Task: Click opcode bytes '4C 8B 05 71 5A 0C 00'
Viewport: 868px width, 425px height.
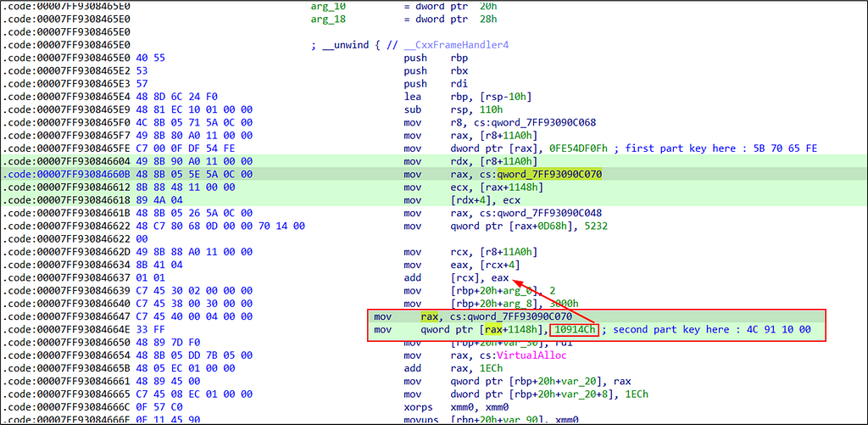Action: click(x=194, y=122)
